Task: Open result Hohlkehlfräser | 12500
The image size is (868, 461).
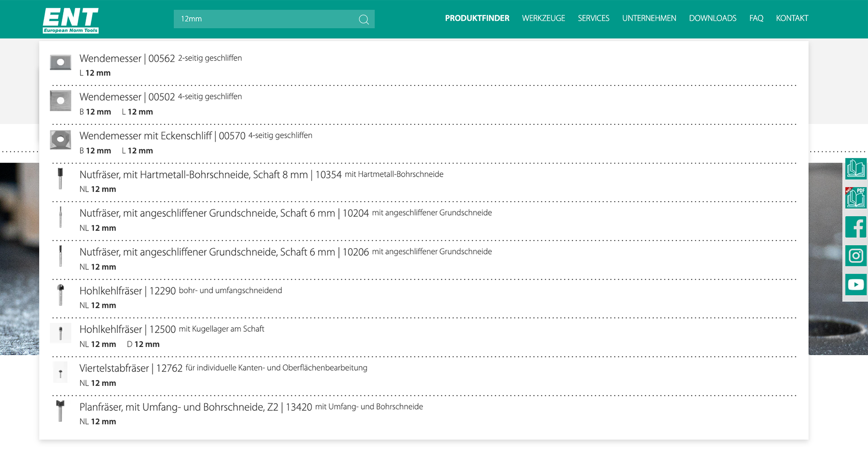Action: (x=127, y=329)
